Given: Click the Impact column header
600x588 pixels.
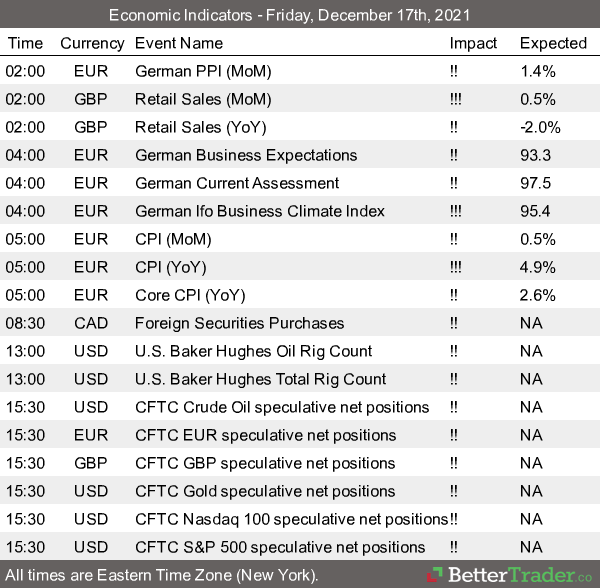Looking at the screenshot, I should (x=473, y=43).
